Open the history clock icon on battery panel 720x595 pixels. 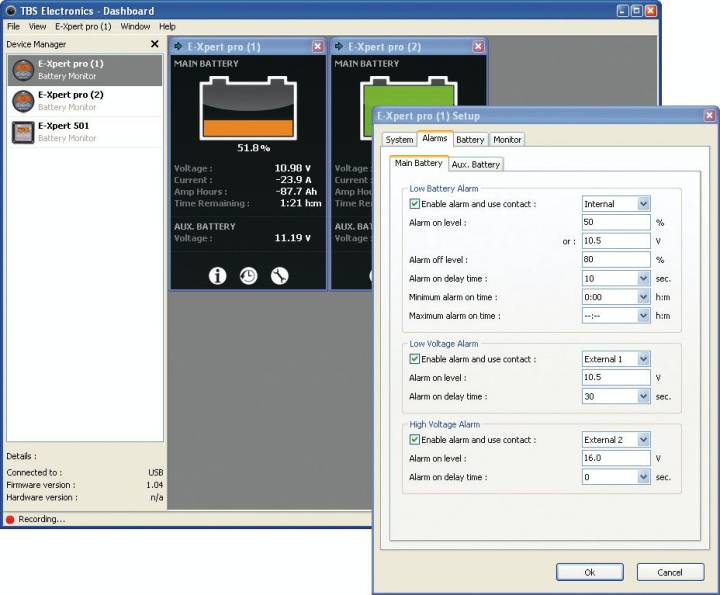click(248, 276)
